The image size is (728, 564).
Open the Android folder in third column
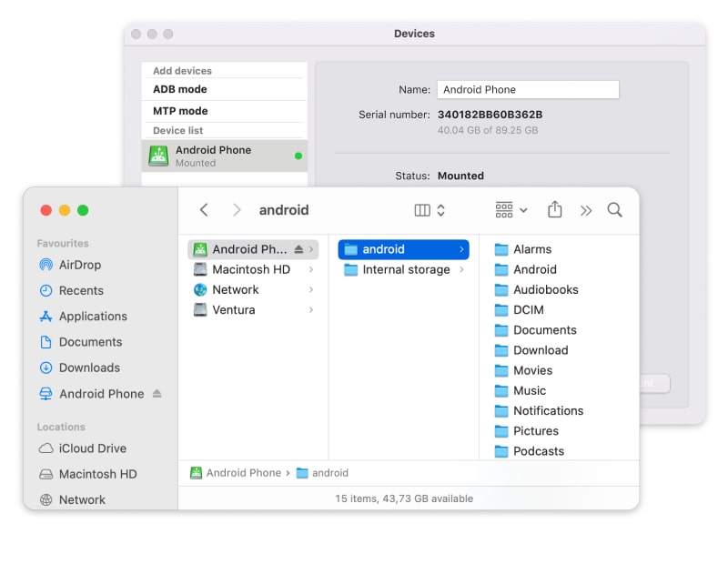525,269
